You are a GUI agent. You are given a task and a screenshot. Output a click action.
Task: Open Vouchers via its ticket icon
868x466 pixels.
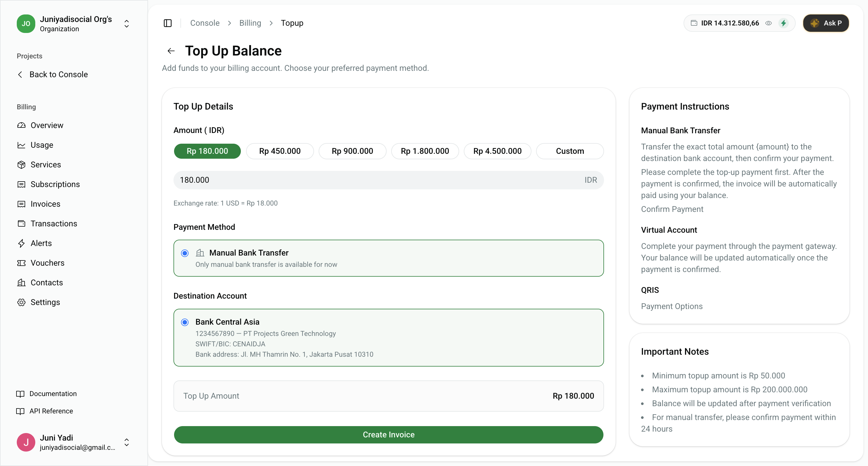(x=21, y=263)
